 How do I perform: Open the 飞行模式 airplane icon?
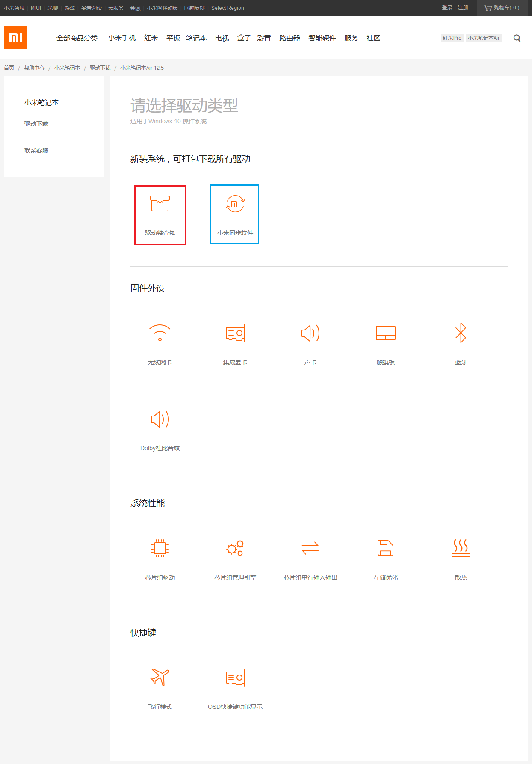(160, 678)
